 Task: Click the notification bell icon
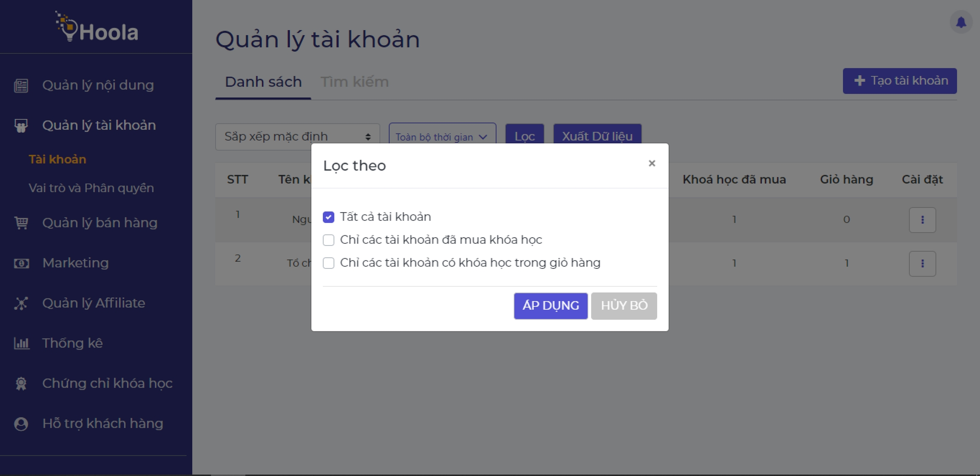(x=961, y=22)
